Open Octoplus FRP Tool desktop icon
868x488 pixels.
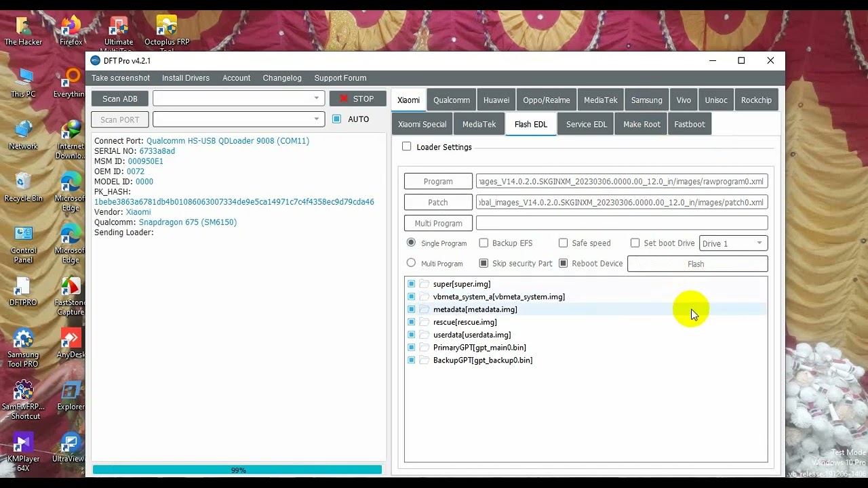coord(167,34)
